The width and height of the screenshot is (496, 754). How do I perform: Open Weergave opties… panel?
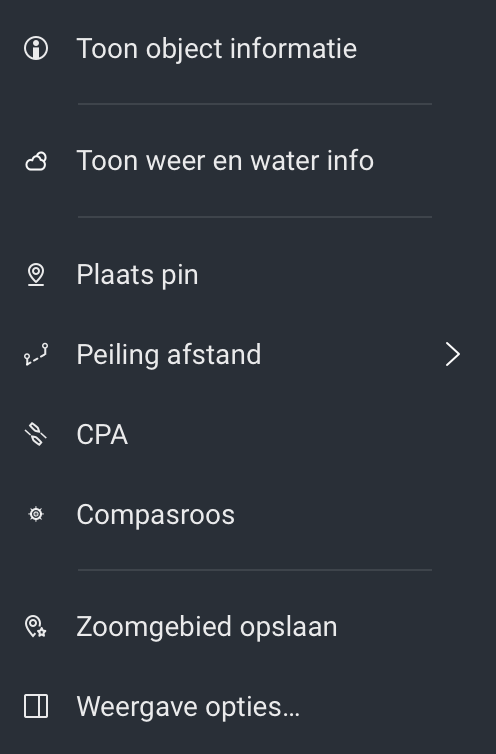pos(248,706)
